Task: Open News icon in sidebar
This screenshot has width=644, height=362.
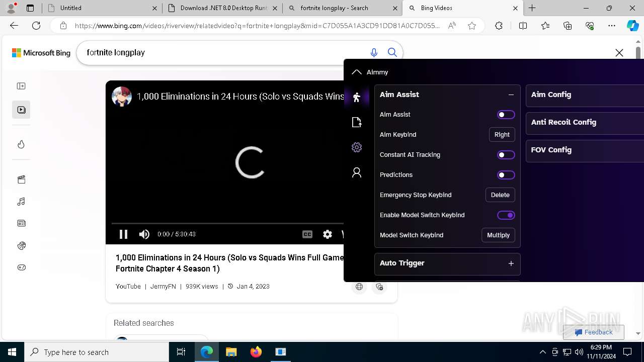Action: tap(21, 223)
